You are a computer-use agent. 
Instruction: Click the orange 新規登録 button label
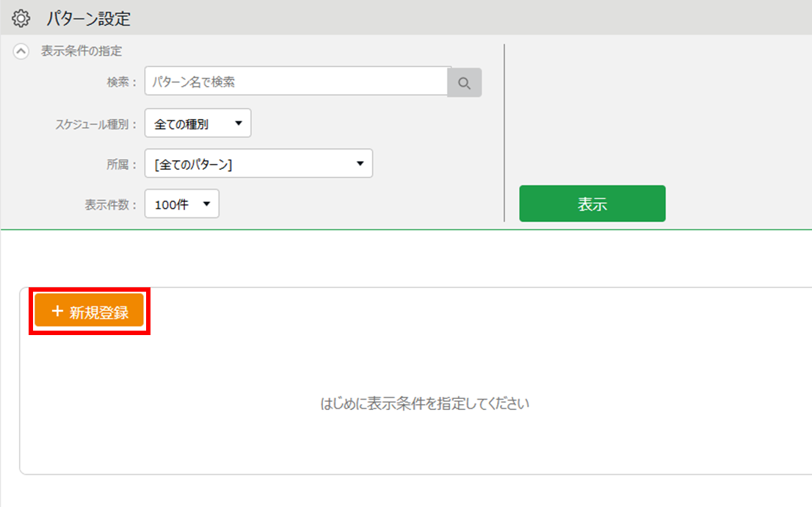click(98, 312)
